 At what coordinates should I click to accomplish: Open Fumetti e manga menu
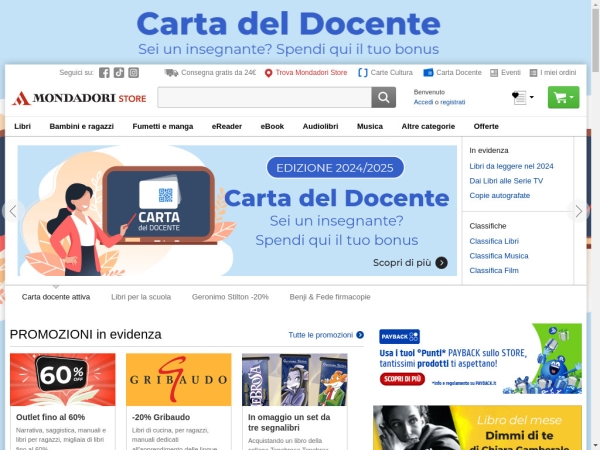163,126
